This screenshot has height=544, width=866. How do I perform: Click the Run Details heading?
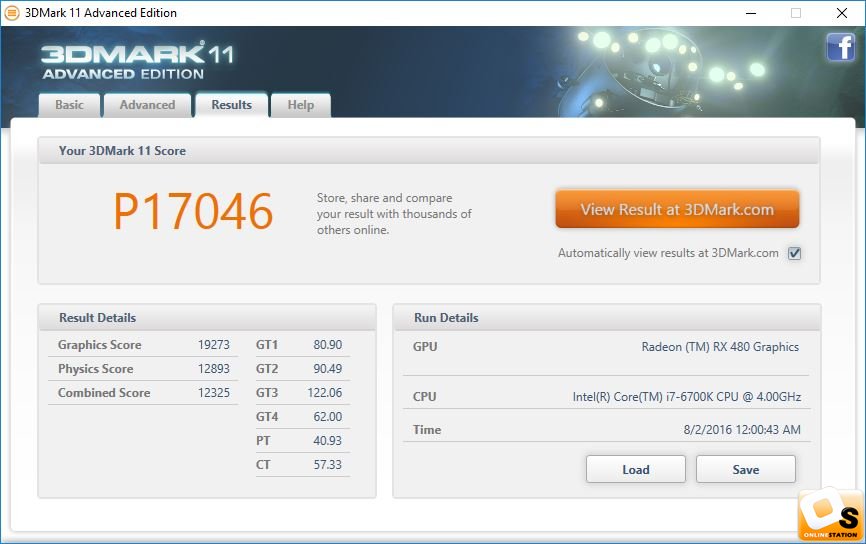[446, 318]
